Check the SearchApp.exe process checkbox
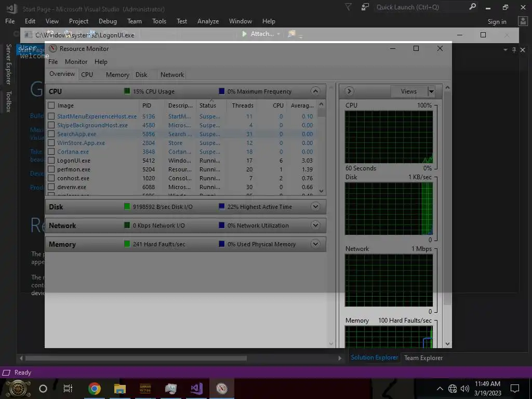The height and width of the screenshot is (399, 532). pos(51,134)
